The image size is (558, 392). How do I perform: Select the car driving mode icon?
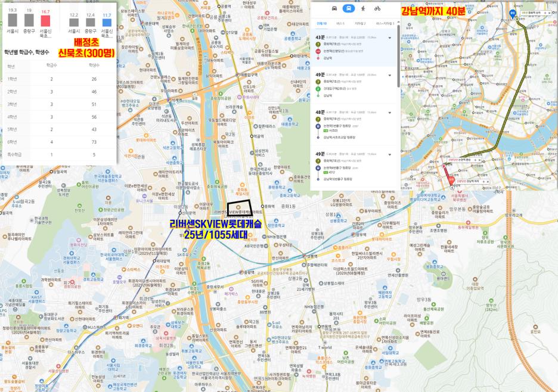[334, 8]
